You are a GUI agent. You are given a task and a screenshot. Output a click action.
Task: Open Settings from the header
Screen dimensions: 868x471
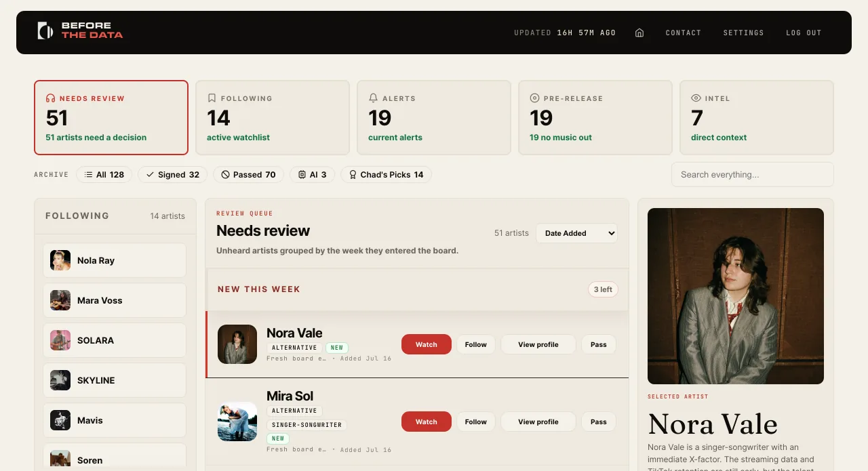[x=743, y=33]
